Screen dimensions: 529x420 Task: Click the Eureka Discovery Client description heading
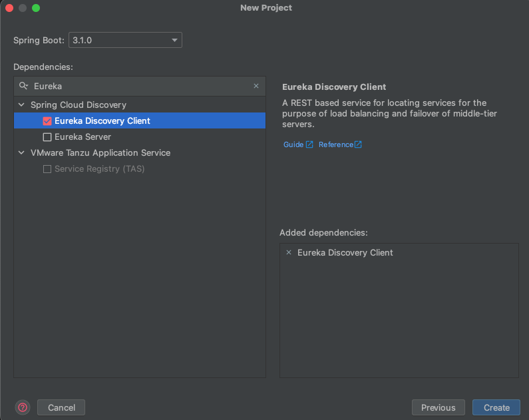pyautogui.click(x=334, y=87)
